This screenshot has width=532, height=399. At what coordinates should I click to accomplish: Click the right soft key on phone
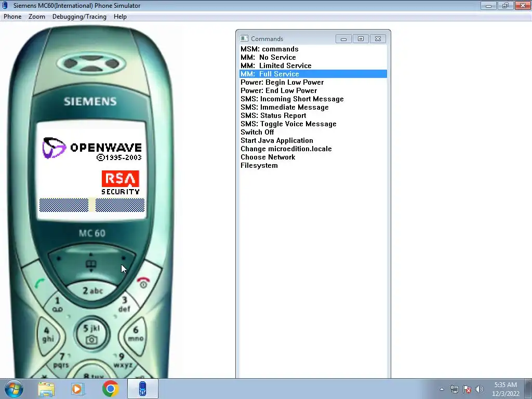point(124,259)
